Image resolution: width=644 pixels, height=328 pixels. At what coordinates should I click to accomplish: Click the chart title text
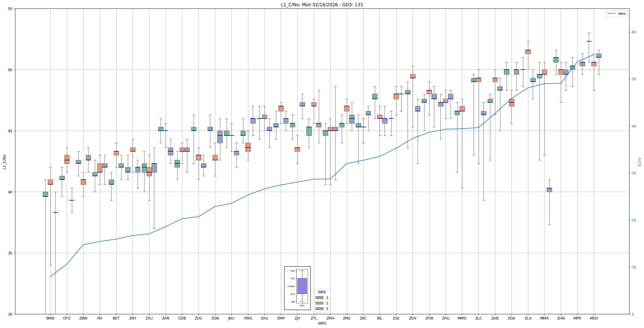pos(322,5)
